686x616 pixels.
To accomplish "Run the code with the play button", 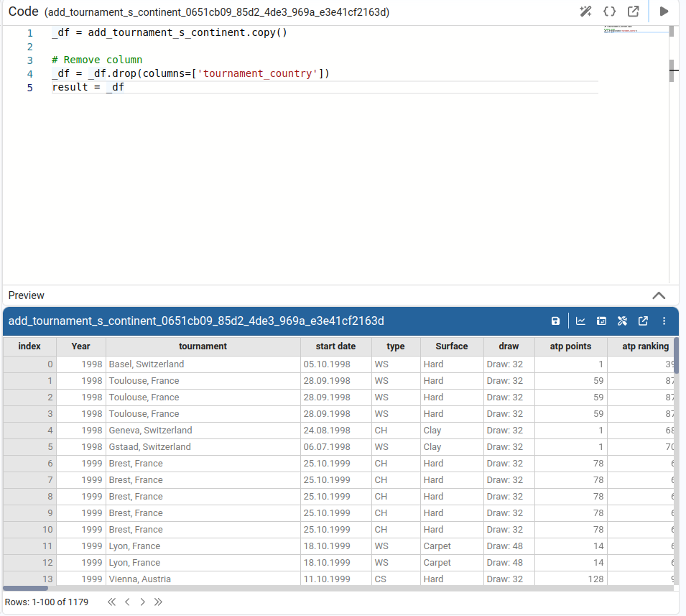I will [x=664, y=12].
